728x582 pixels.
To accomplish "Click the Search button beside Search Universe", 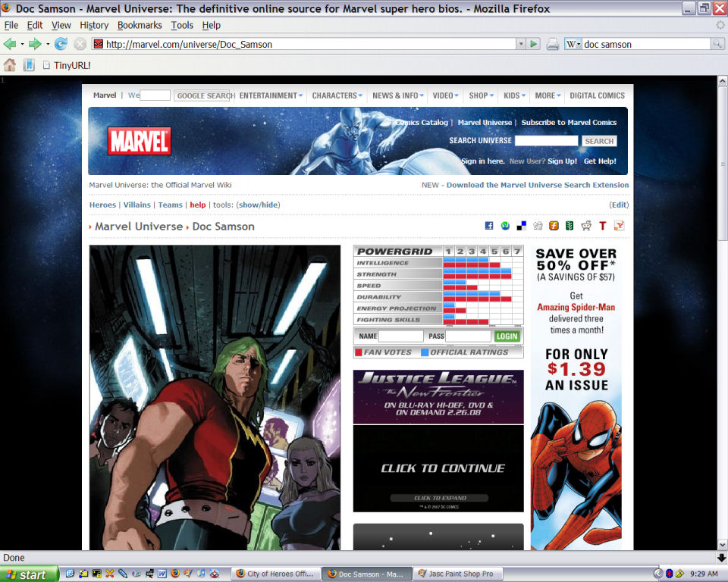I will pyautogui.click(x=599, y=141).
